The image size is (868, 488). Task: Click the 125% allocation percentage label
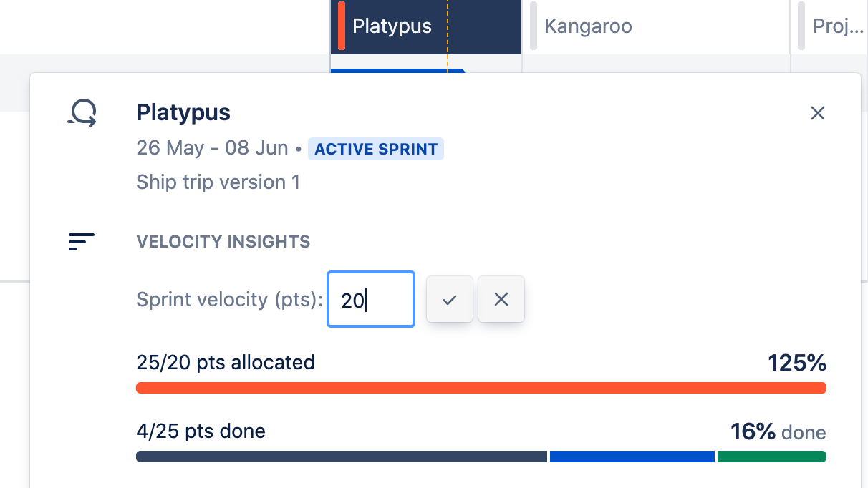(x=797, y=363)
